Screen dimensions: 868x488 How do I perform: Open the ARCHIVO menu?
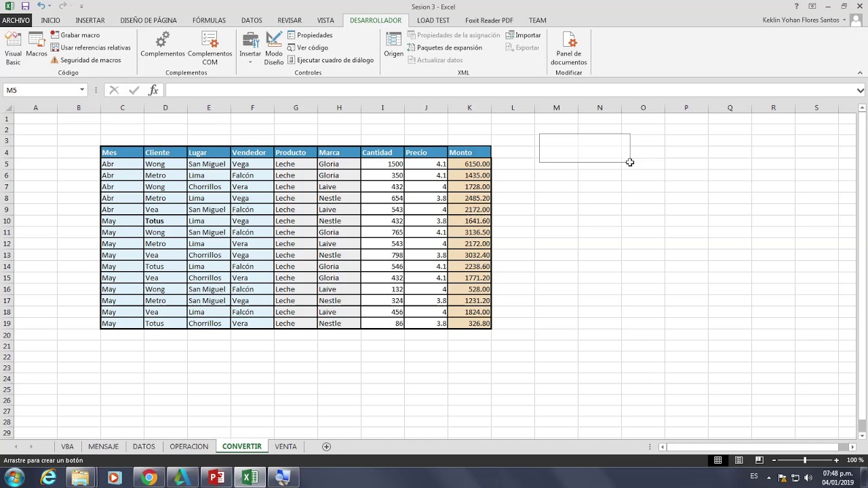pos(16,20)
